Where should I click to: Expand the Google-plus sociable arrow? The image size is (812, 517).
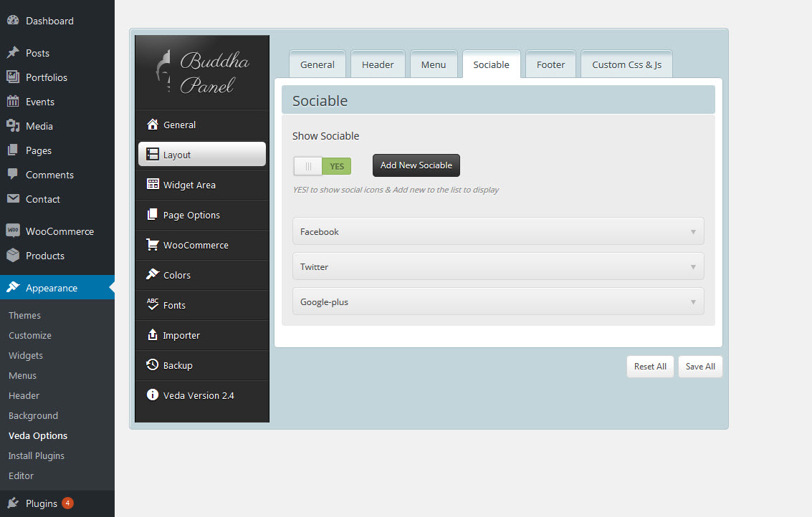tap(693, 302)
